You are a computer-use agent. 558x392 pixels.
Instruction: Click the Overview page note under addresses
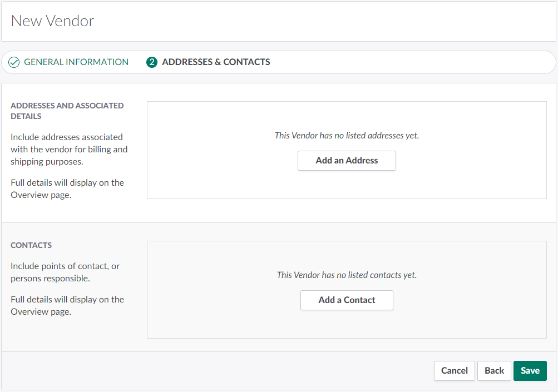pos(67,188)
